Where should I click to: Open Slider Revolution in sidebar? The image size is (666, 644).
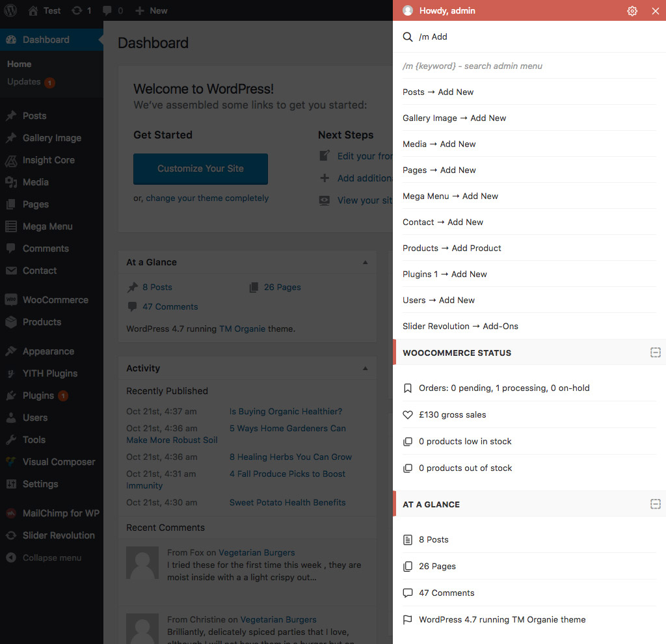[51, 535]
